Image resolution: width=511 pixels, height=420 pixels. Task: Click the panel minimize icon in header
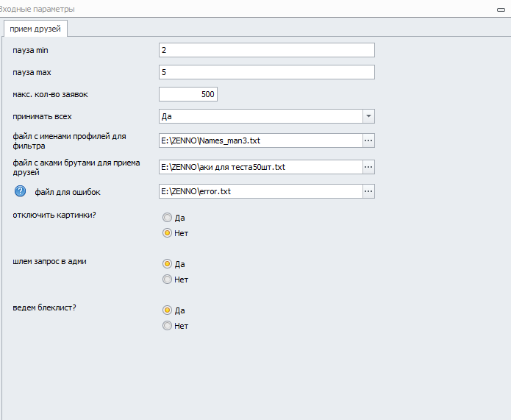pyautogui.click(x=500, y=9)
